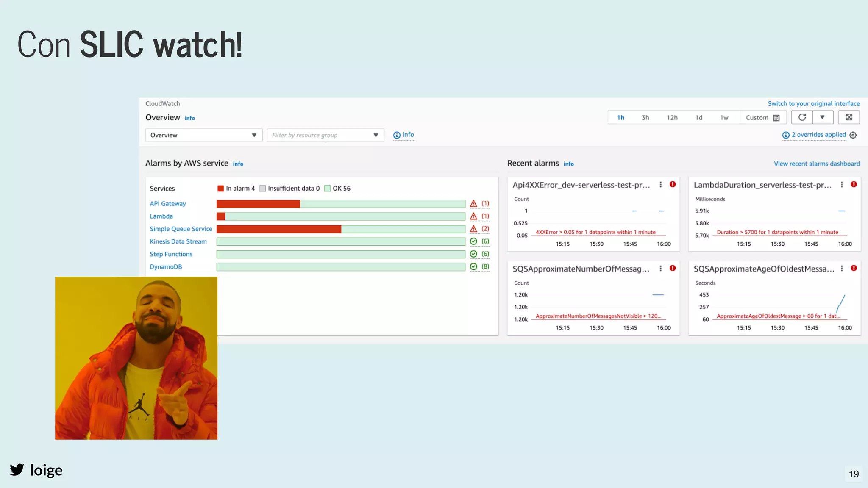Open LambdaDuration alarm three-dot menu
The height and width of the screenshot is (488, 868).
[842, 185]
